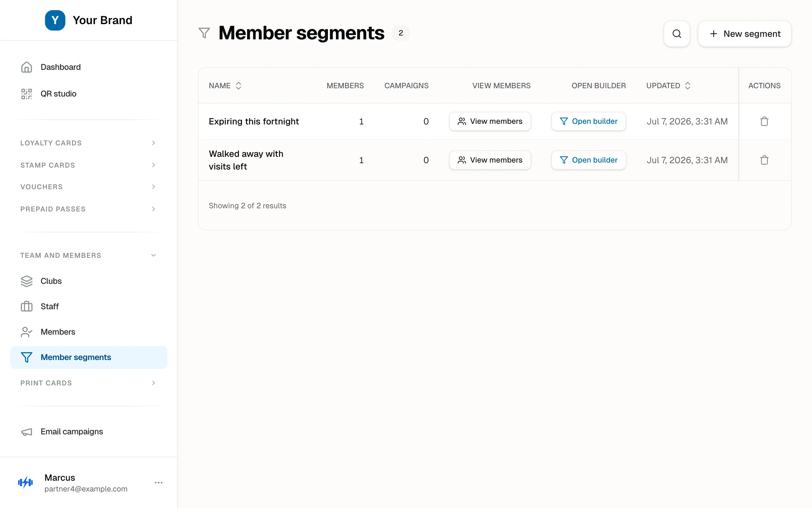Open Email campaigns

[x=88, y=431]
